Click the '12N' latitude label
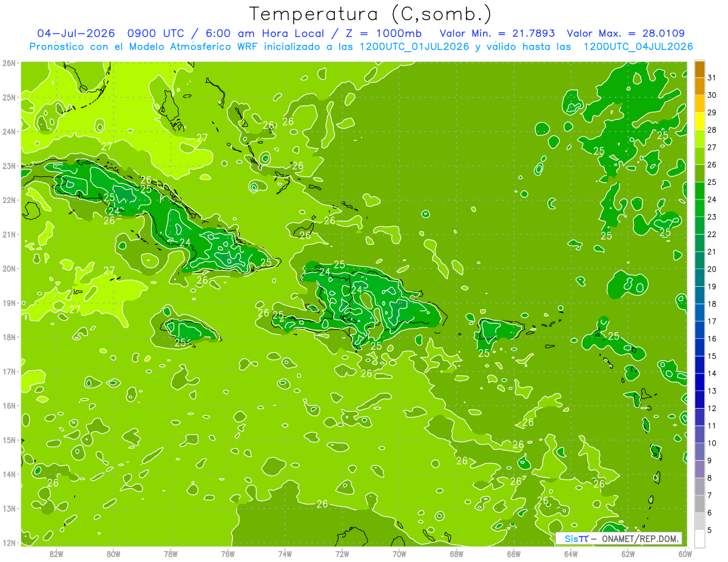The width and height of the screenshot is (728, 562). (9, 543)
